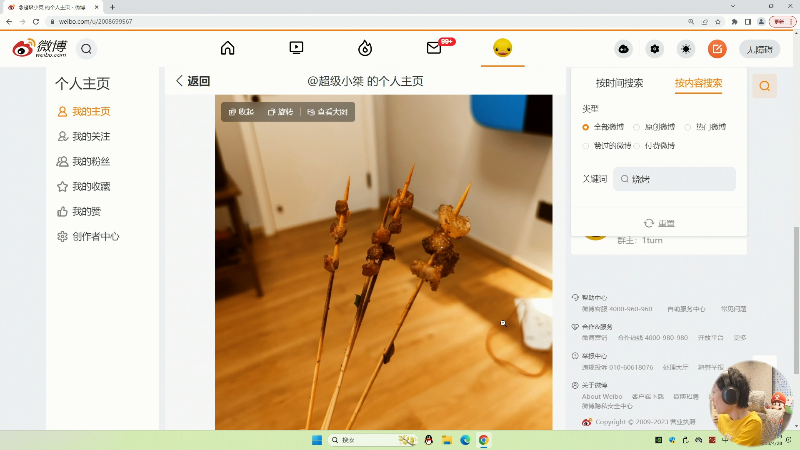Screen dimensions: 800x450
Task: Click the gray pill button at header right
Action: click(759, 49)
